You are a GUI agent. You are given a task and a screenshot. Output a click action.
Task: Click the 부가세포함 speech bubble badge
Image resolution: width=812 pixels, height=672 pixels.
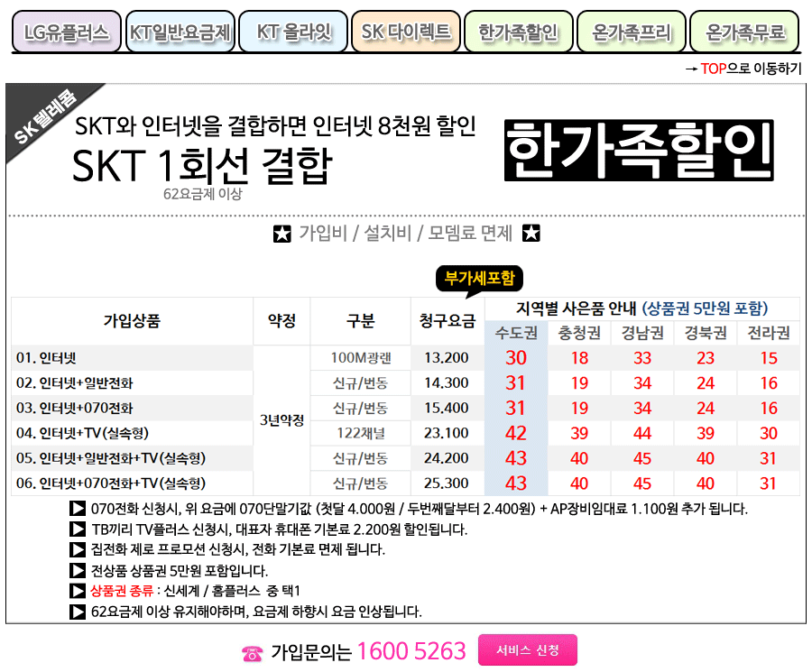[x=479, y=280]
